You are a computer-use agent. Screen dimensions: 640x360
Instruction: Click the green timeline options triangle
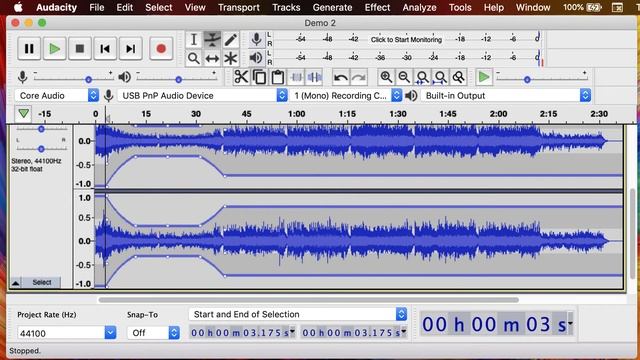(x=23, y=113)
